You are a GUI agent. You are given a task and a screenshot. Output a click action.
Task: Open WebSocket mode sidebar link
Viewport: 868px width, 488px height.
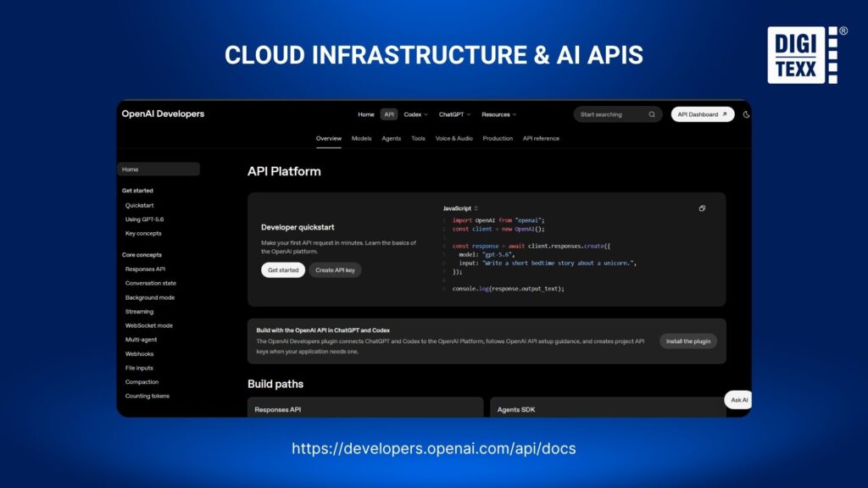point(149,326)
